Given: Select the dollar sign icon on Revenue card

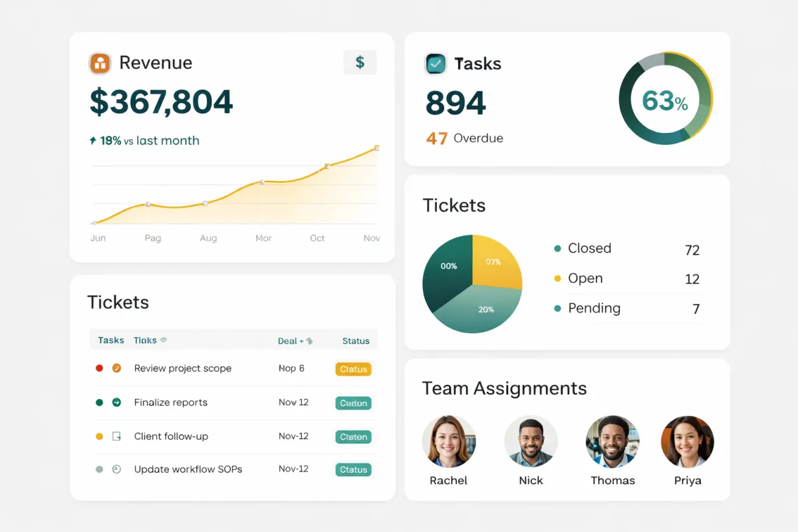Looking at the screenshot, I should (360, 62).
